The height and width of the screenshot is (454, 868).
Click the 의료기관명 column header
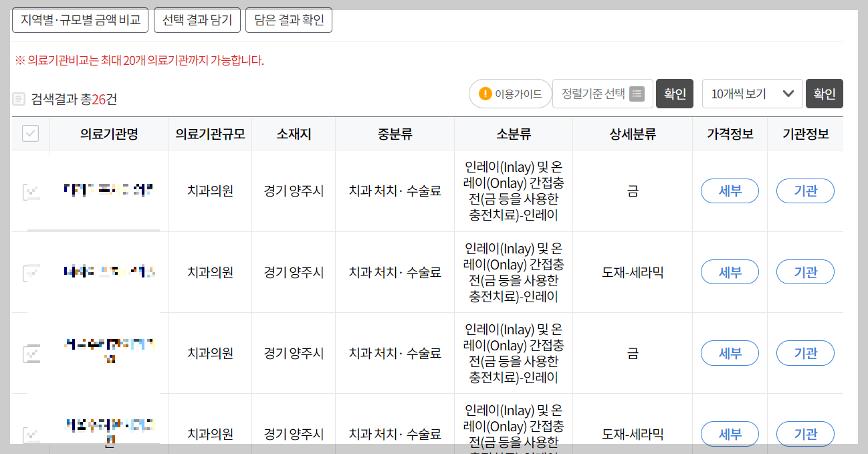click(x=109, y=134)
